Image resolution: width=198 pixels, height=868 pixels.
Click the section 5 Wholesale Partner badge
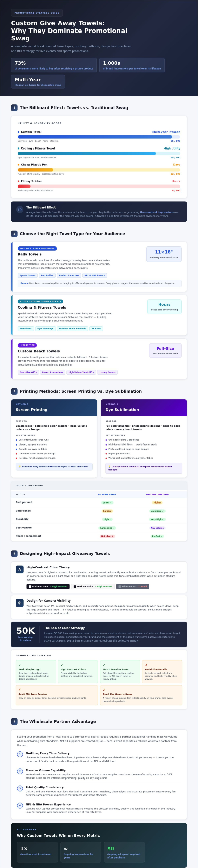(x=14, y=721)
